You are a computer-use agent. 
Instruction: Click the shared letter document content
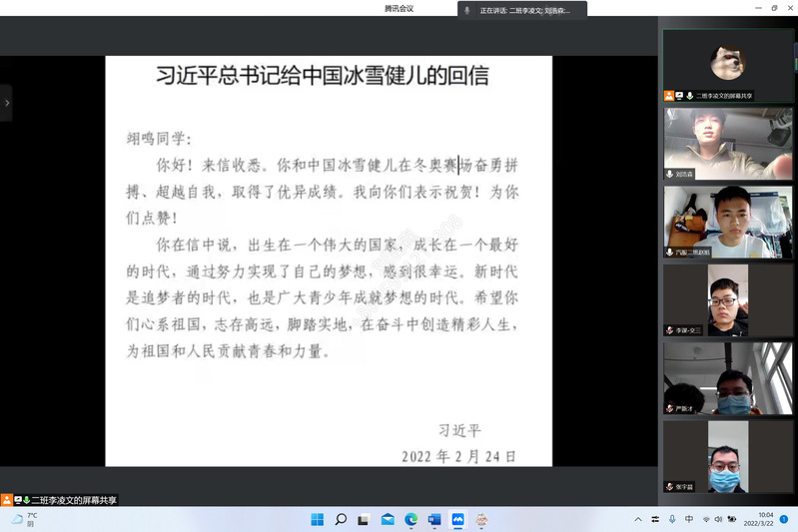click(329, 260)
